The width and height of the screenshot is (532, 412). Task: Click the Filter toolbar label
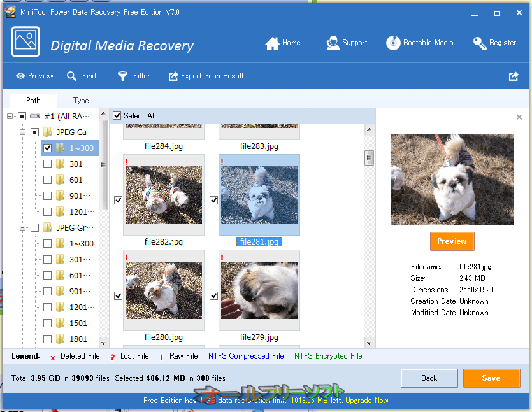(141, 76)
